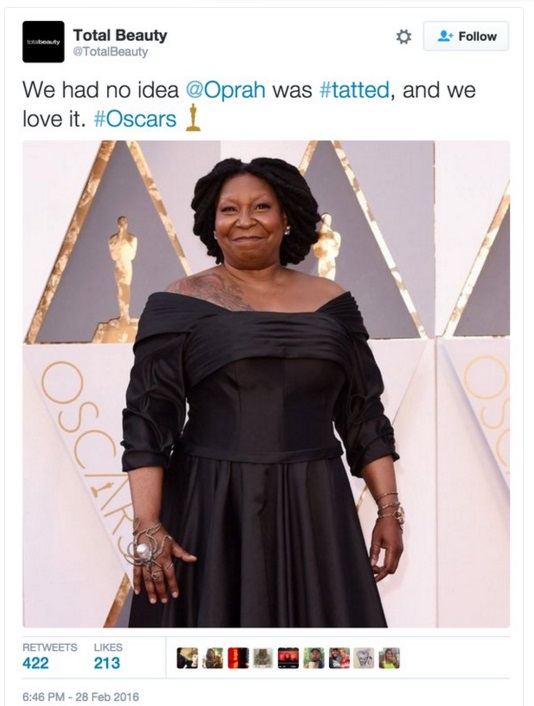Open the red third liker avatar

click(238, 658)
